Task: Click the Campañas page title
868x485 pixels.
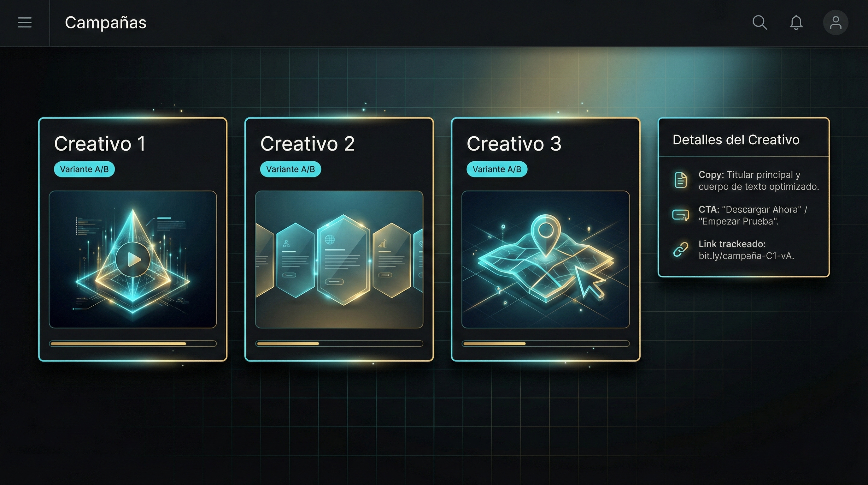Action: tap(105, 23)
